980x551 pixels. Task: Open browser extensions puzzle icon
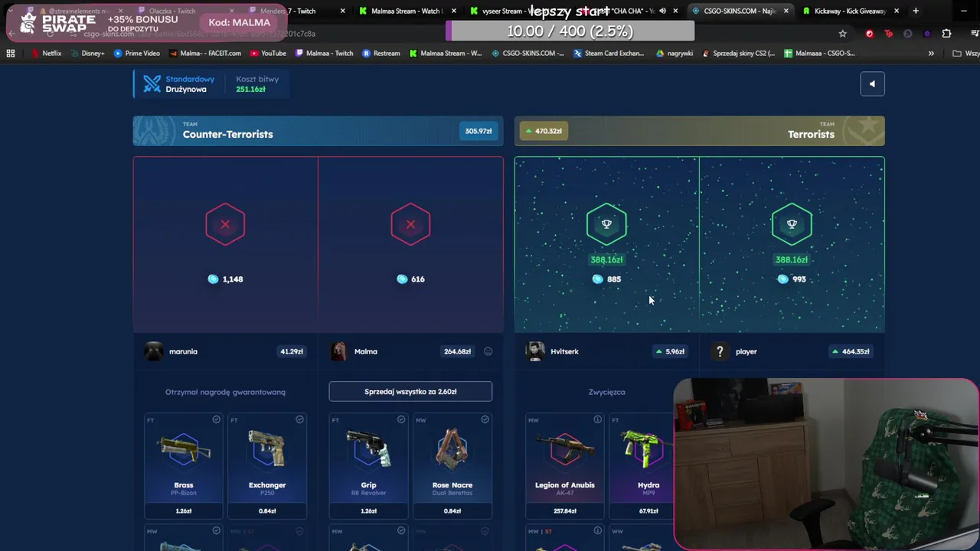pos(946,34)
